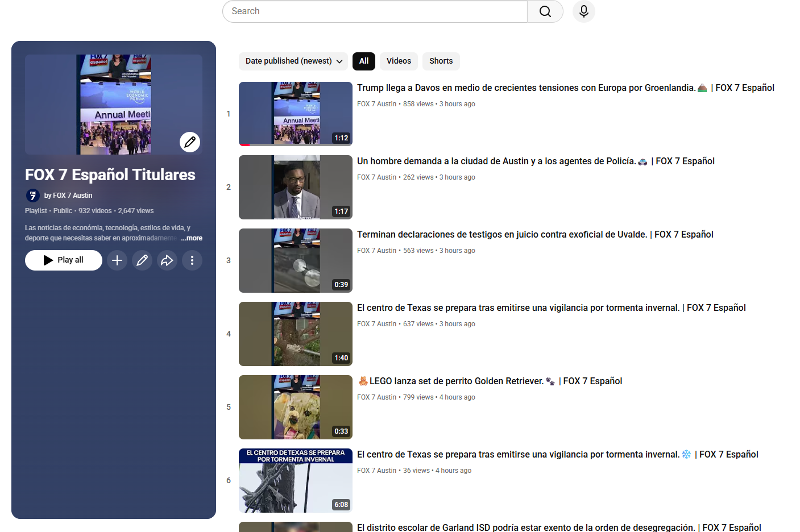This screenshot has height=532, width=800.
Task: Open FOX 7 Austin channel avatar
Action: pyautogui.click(x=32, y=196)
